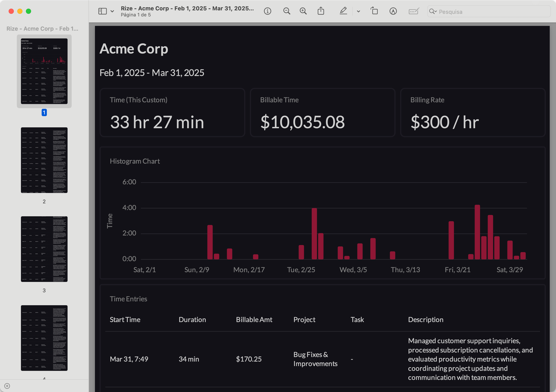Select the highlight pen tool

pyautogui.click(x=343, y=11)
